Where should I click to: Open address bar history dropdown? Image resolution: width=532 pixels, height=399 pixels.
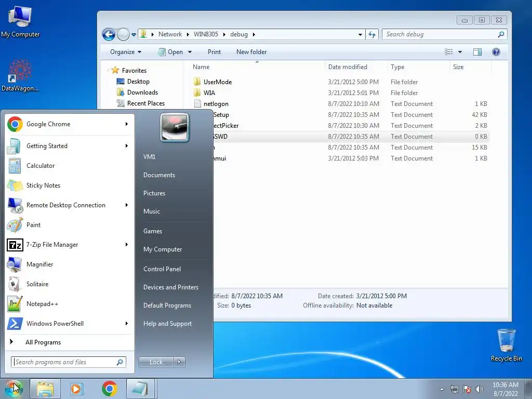point(360,34)
